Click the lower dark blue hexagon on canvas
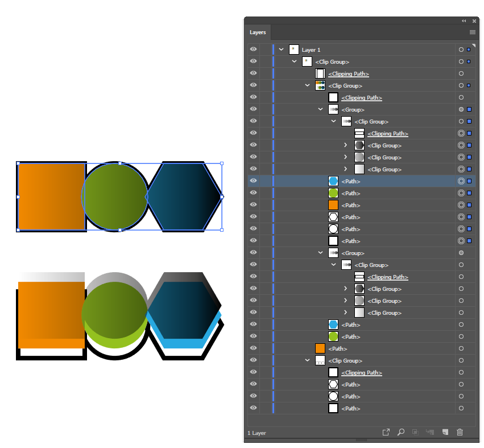 (184, 310)
